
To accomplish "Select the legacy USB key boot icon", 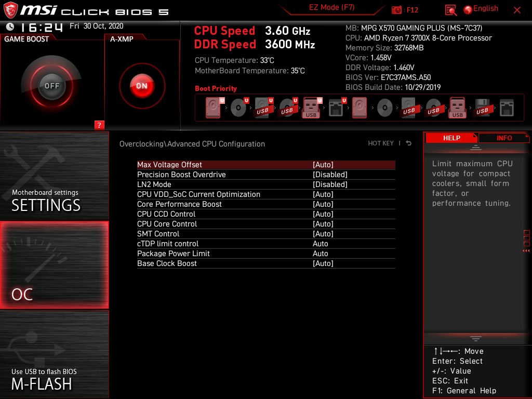I will pos(458,108).
